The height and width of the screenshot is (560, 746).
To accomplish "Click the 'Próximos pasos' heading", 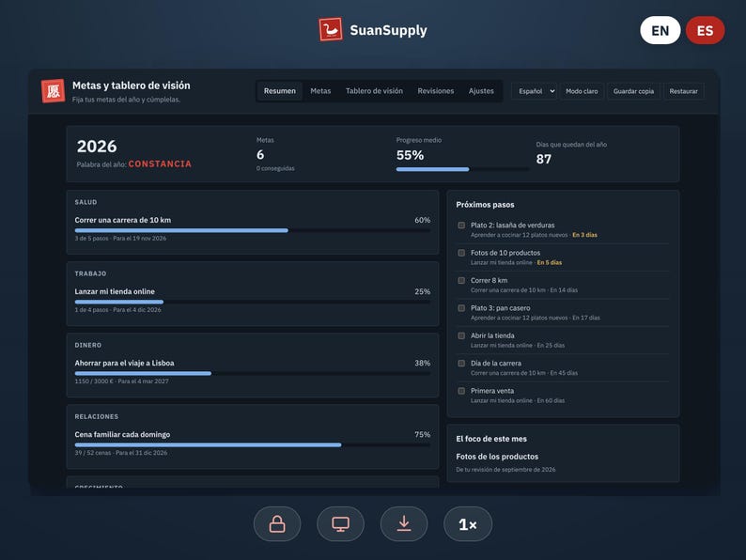I will click(486, 205).
